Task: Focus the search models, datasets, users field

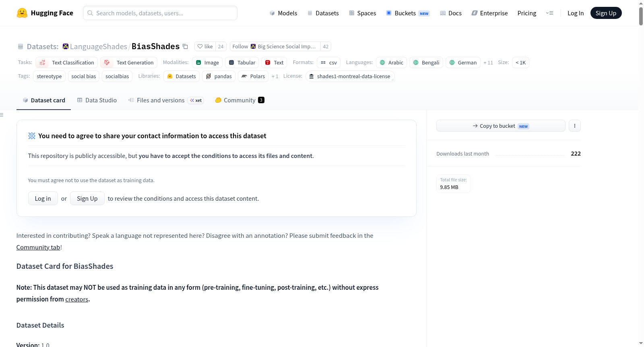Action: 160,13
